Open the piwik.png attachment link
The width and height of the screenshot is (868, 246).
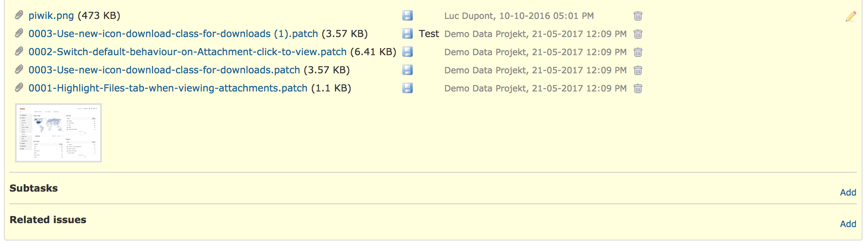[x=51, y=16]
